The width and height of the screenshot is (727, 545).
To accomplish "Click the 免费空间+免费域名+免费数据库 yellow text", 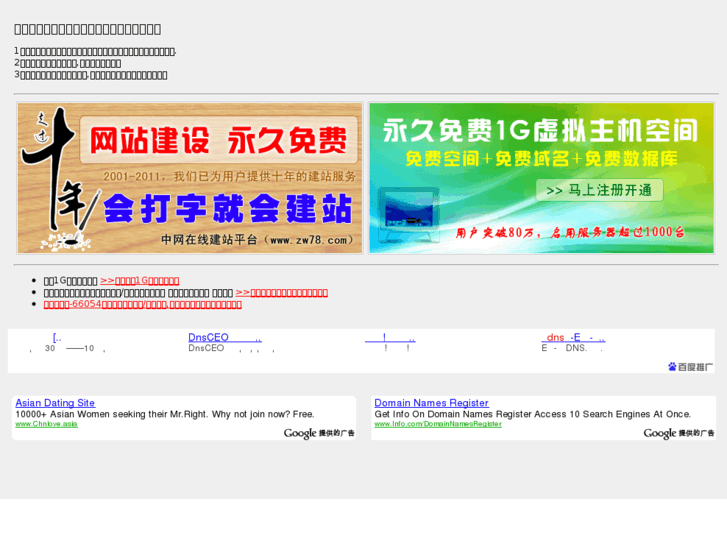I will [x=542, y=159].
